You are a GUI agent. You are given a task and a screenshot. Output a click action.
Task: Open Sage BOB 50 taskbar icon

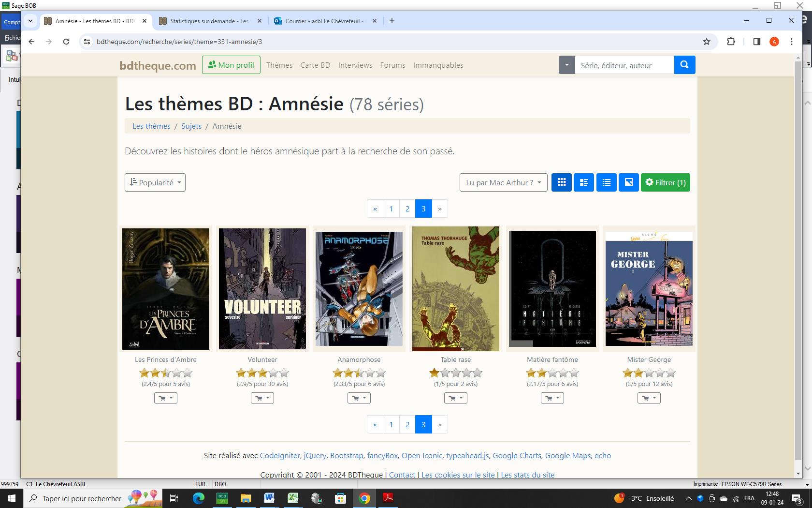[x=222, y=498]
